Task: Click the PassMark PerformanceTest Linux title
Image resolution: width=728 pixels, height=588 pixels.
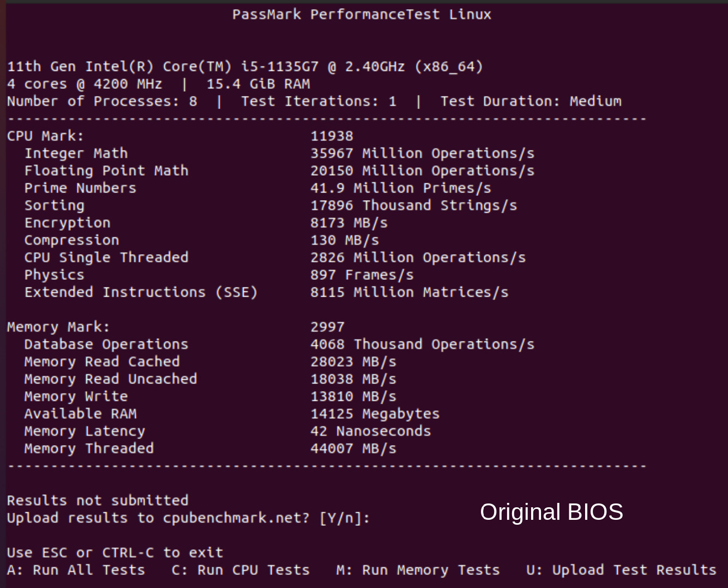Action: click(x=362, y=15)
